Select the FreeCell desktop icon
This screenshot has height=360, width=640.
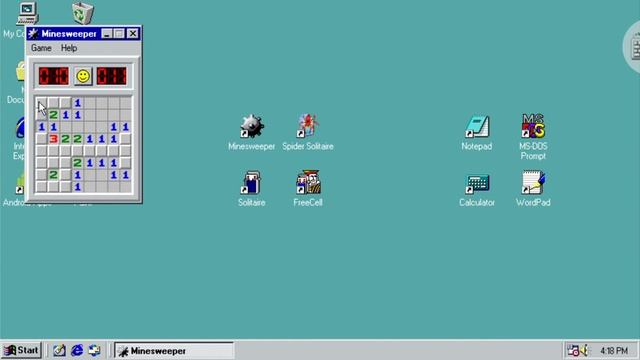(308, 189)
